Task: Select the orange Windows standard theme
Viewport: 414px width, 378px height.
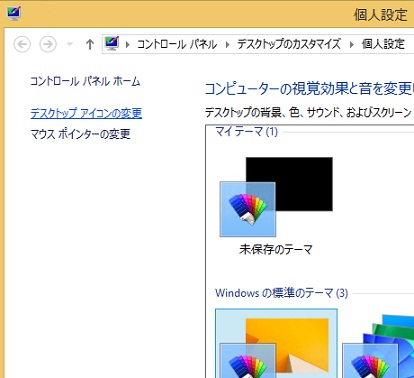Action: [x=276, y=343]
